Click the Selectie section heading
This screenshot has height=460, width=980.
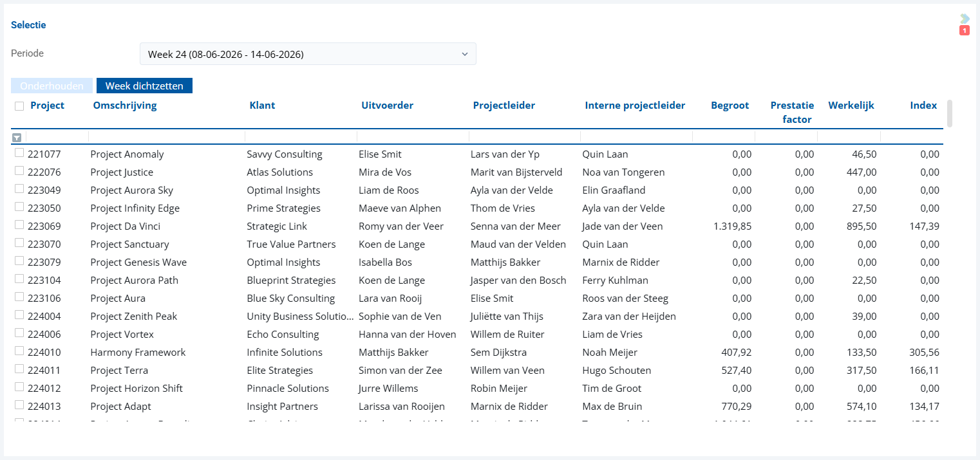pos(28,25)
